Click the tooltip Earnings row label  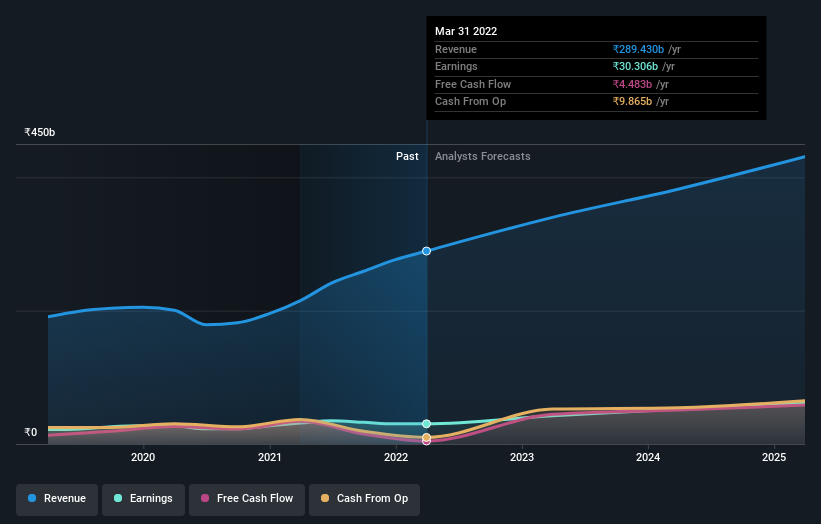(x=456, y=66)
